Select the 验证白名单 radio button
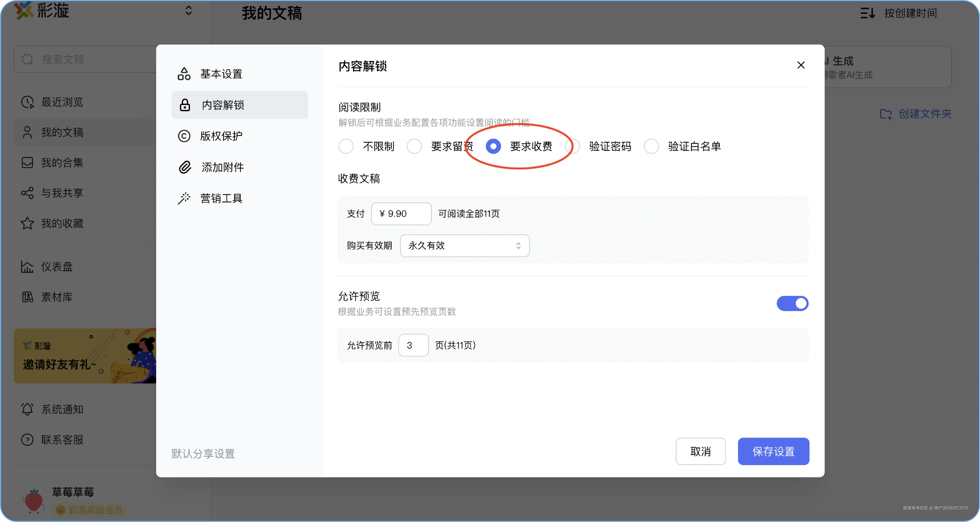Image resolution: width=980 pixels, height=522 pixels. [x=651, y=146]
